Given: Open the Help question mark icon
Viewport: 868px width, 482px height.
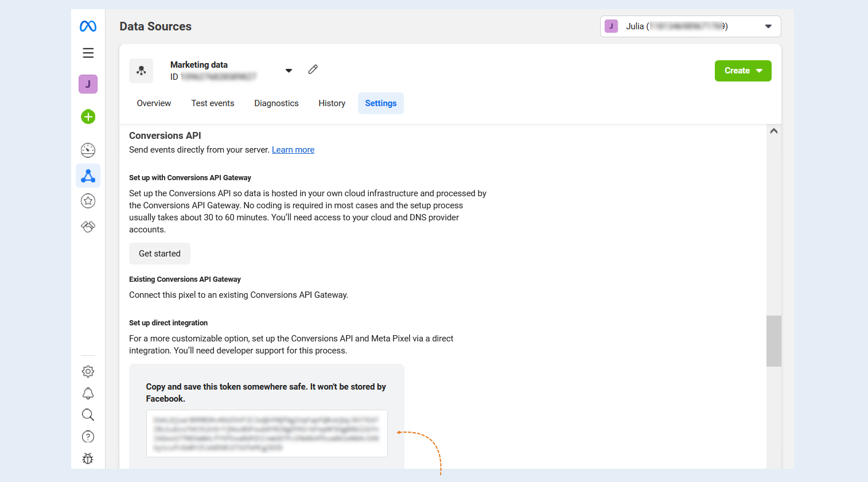Looking at the screenshot, I should (88, 437).
